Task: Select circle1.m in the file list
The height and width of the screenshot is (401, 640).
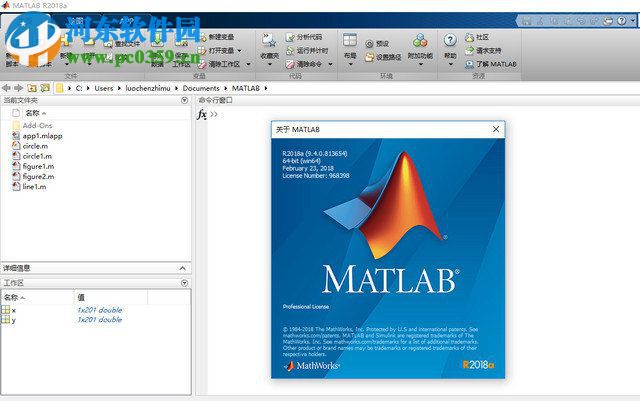Action: tap(37, 156)
